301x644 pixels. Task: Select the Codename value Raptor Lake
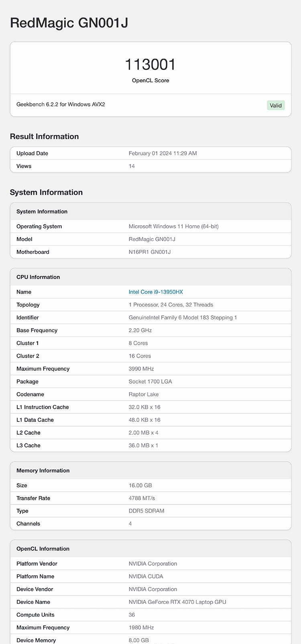144,395
